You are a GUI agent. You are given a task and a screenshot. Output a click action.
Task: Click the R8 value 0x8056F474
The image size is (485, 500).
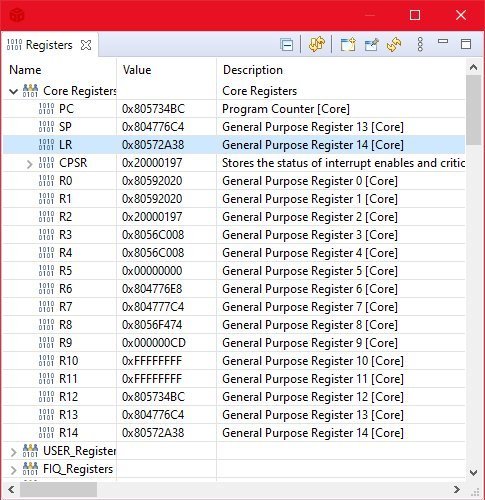(x=152, y=325)
